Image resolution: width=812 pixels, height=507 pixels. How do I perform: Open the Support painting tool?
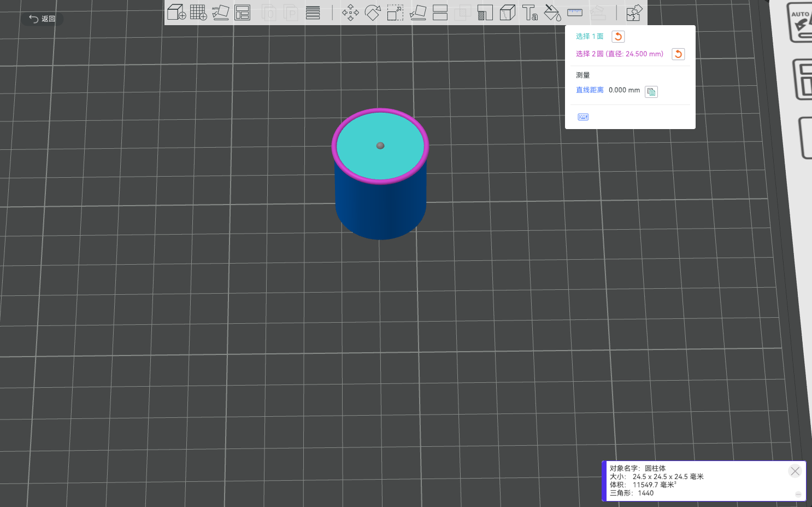[485, 13]
